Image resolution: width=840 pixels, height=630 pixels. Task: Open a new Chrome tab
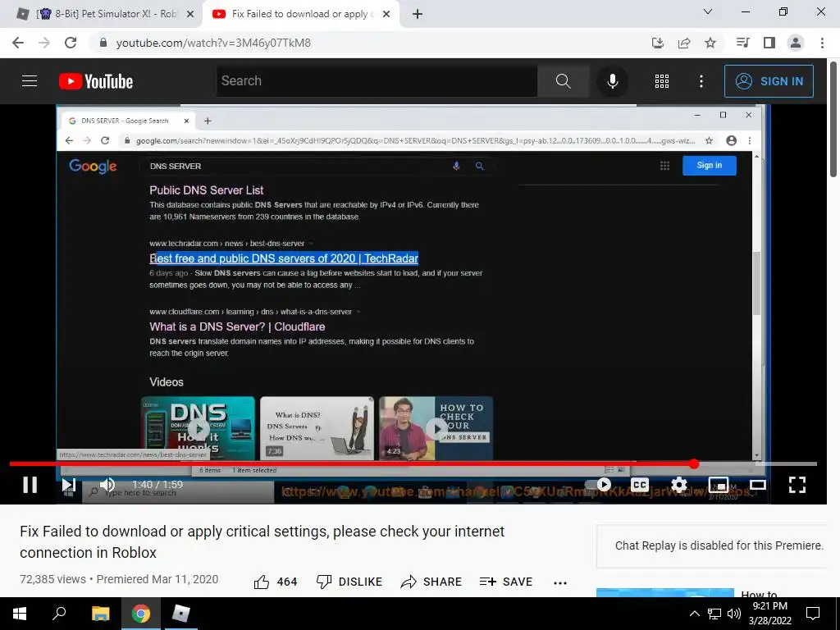(418, 14)
